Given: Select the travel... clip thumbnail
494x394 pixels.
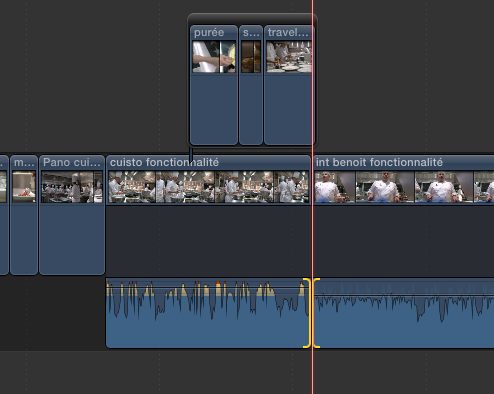Looking at the screenshot, I should pos(289,56).
